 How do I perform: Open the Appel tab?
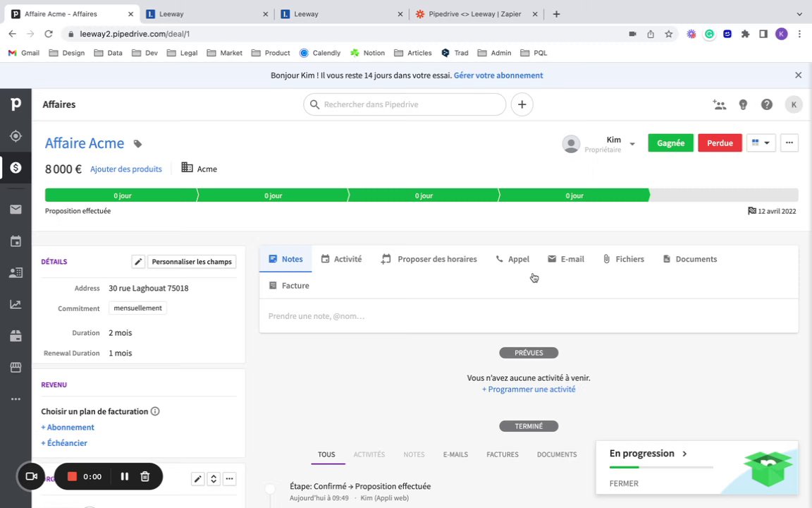click(512, 259)
